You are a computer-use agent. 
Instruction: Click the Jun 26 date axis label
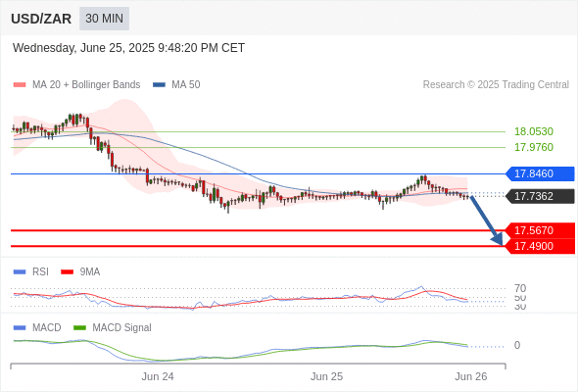tap(471, 377)
